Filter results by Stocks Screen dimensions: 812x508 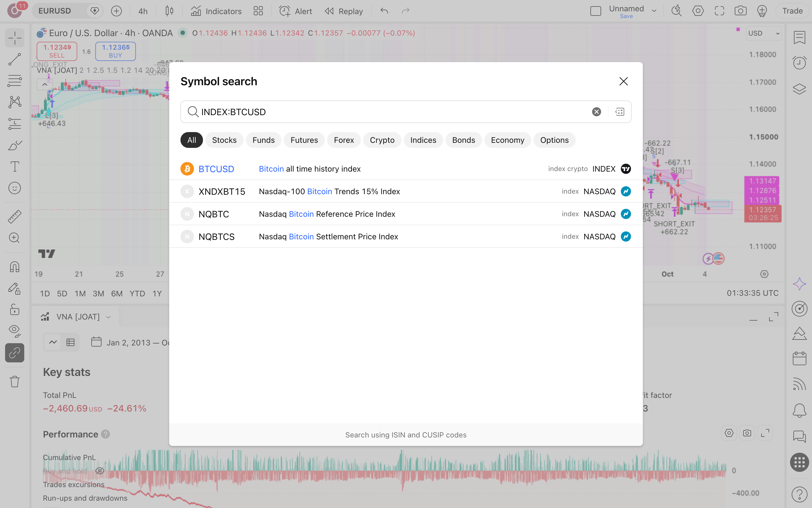pyautogui.click(x=224, y=140)
